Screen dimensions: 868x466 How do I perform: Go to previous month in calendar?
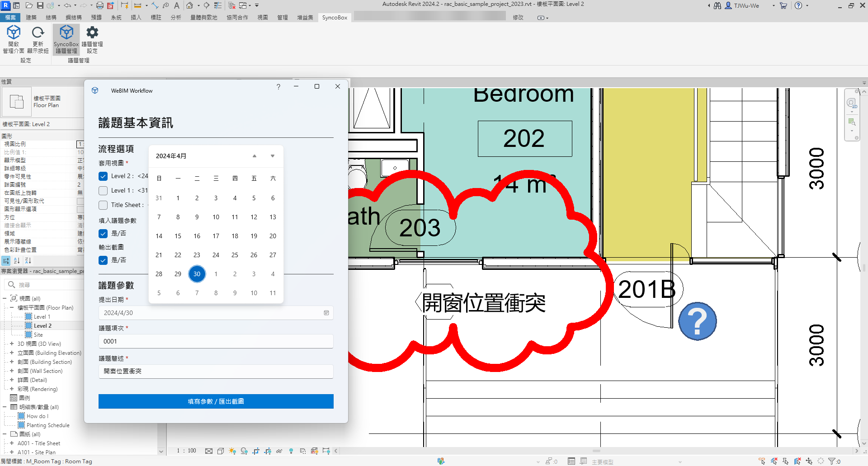coord(255,156)
